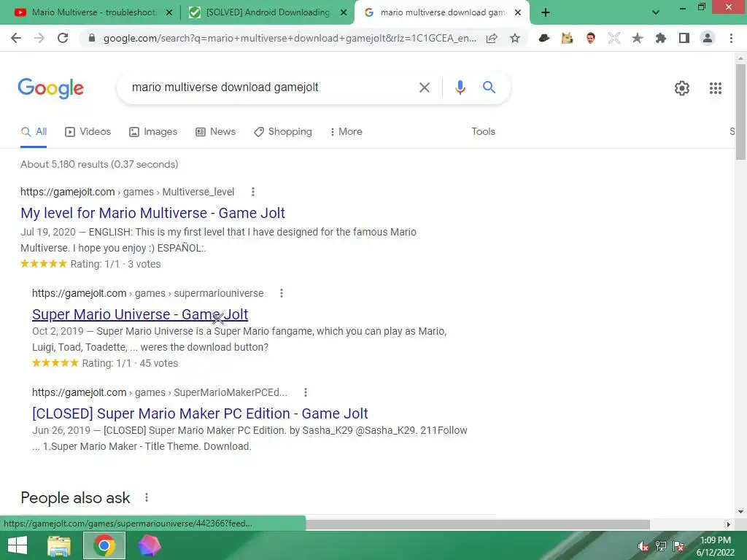The image size is (747, 560).
Task: Expand the More search filters
Action: point(346,132)
